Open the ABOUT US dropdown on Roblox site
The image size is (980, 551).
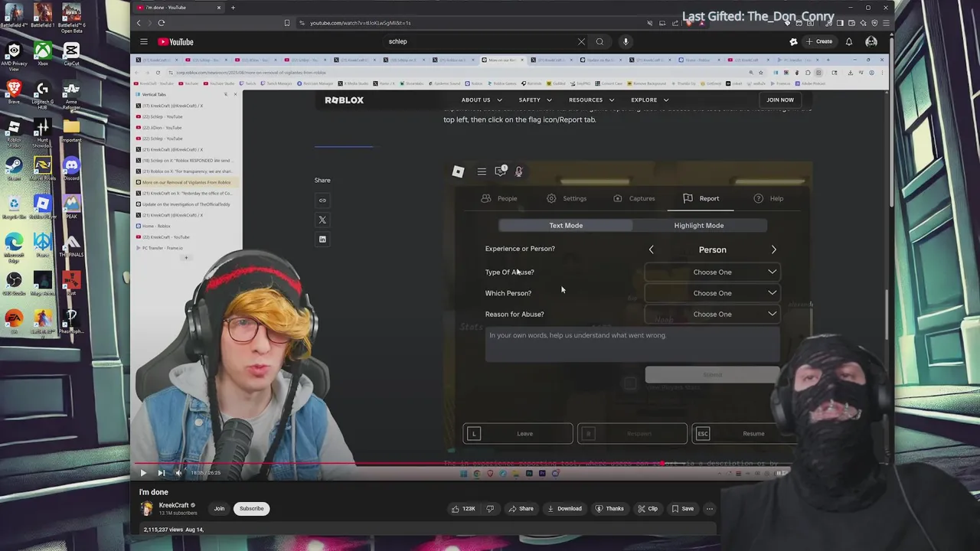pos(482,99)
